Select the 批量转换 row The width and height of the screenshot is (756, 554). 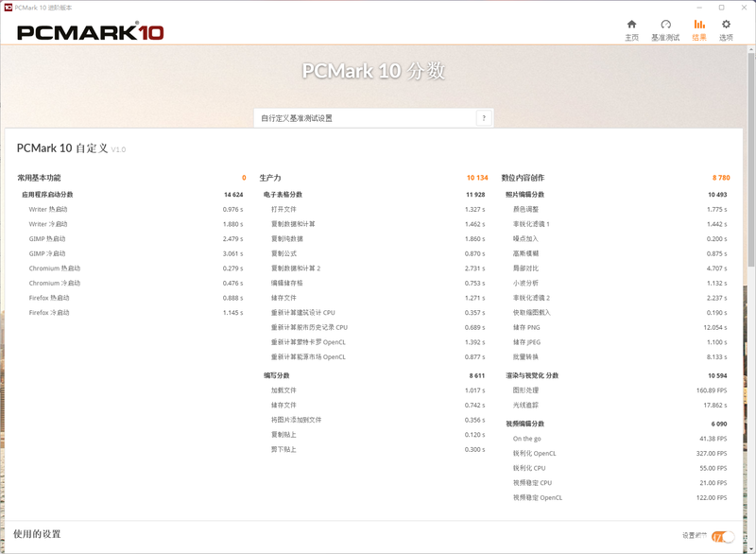[620, 357]
